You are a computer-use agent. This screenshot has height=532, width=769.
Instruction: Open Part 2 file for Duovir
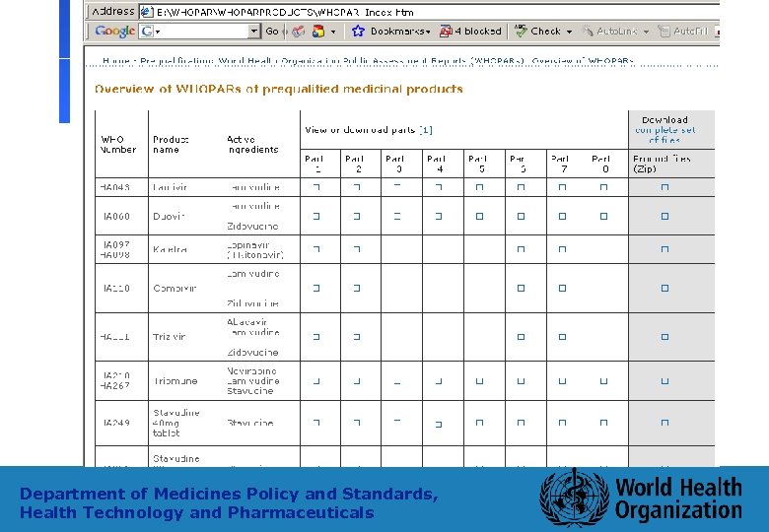coord(357,216)
